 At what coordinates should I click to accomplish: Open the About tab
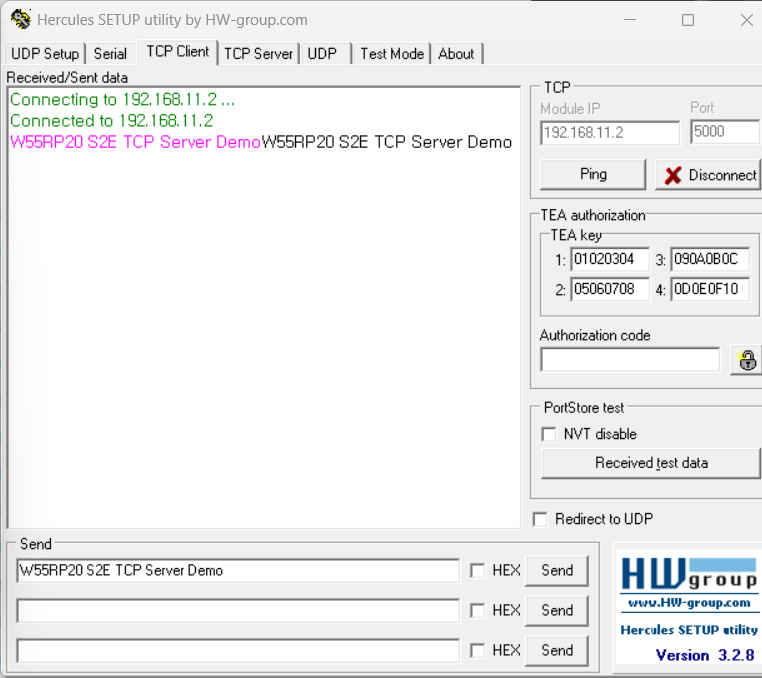[456, 54]
